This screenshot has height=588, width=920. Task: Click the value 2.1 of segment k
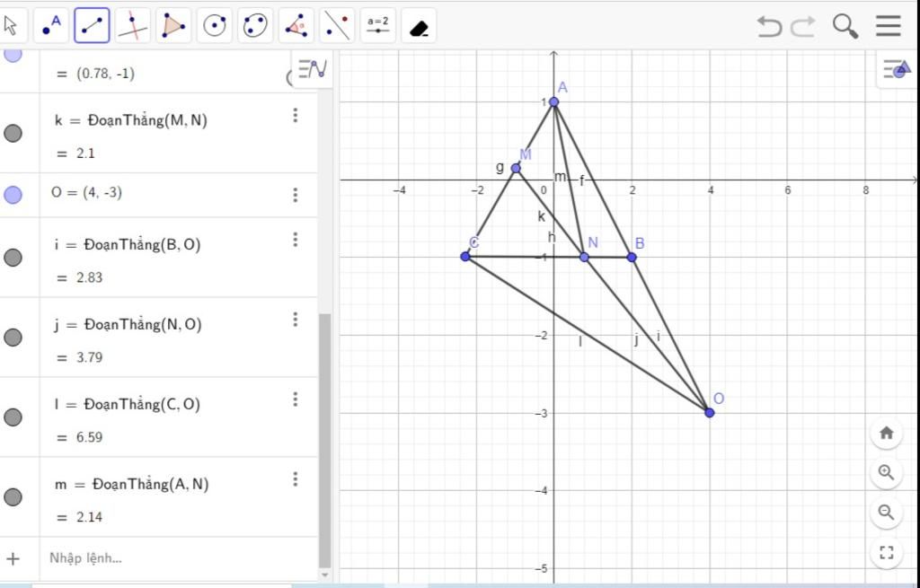85,154
